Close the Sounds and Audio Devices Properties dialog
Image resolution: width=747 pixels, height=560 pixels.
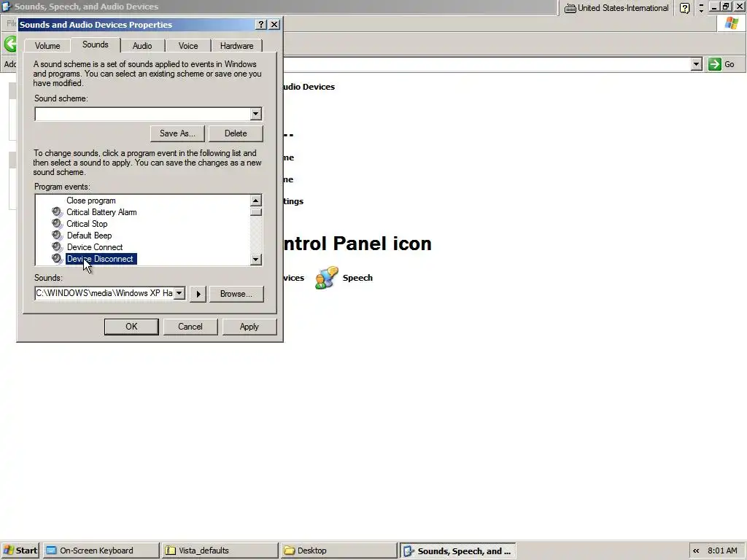(x=274, y=24)
